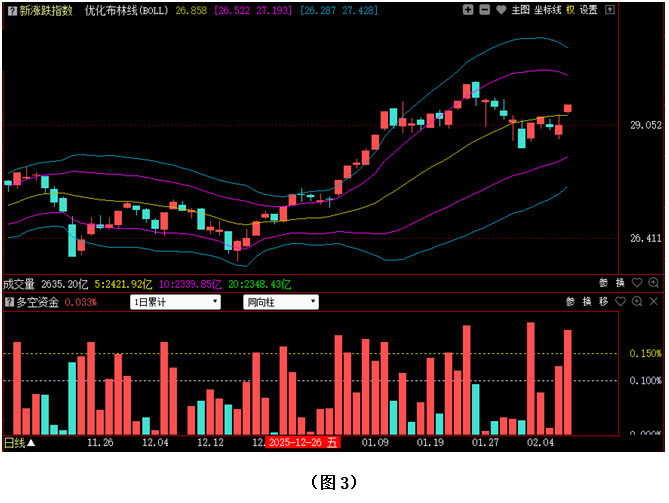This screenshot has width=669, height=503.
Task: Click the help icon beside 多空资金
Action: [10, 302]
